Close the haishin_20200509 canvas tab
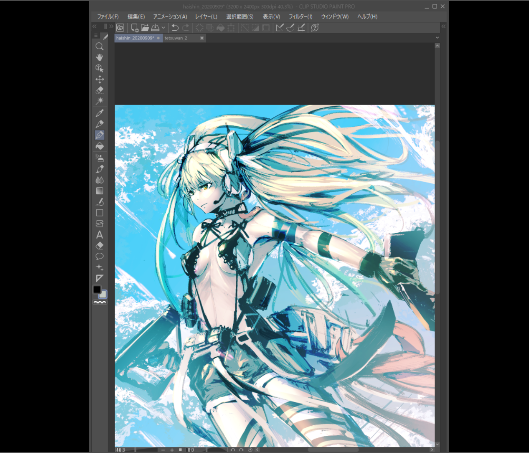Viewport: 529px width, 453px height. (158, 38)
